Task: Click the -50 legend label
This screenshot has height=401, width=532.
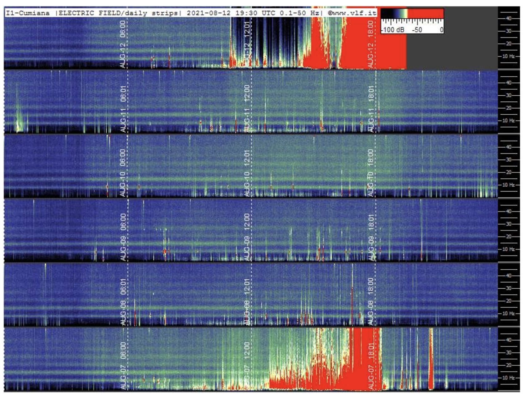Action: 417,30
